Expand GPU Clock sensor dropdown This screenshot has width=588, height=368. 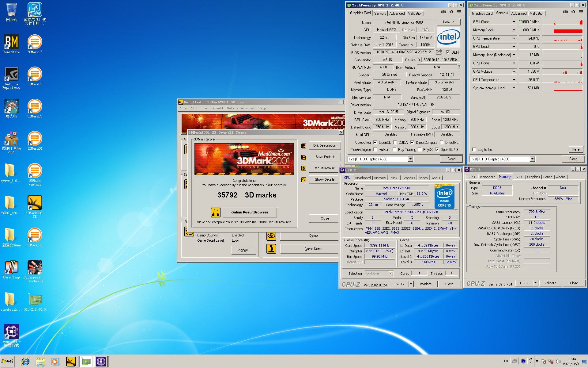514,22
